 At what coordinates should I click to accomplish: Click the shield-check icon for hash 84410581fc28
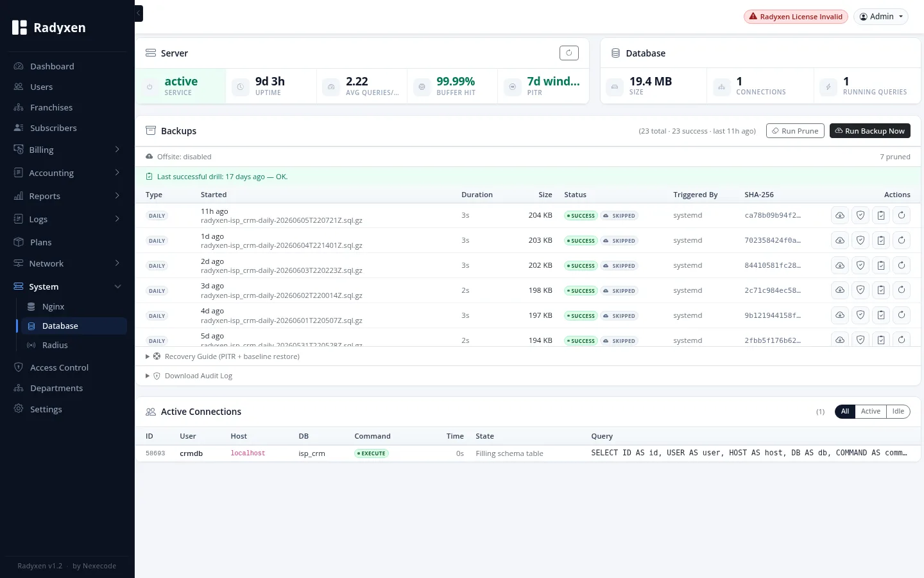click(x=860, y=266)
